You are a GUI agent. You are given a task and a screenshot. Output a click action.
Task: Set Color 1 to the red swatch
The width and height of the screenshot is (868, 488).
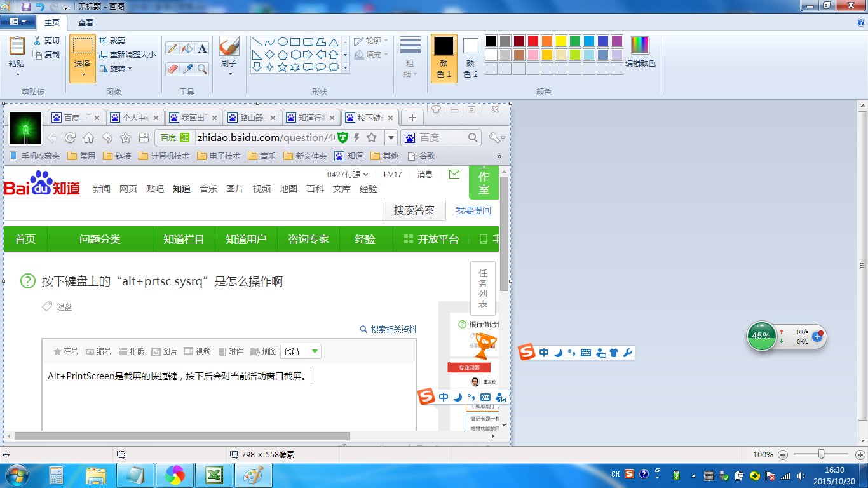tap(533, 39)
